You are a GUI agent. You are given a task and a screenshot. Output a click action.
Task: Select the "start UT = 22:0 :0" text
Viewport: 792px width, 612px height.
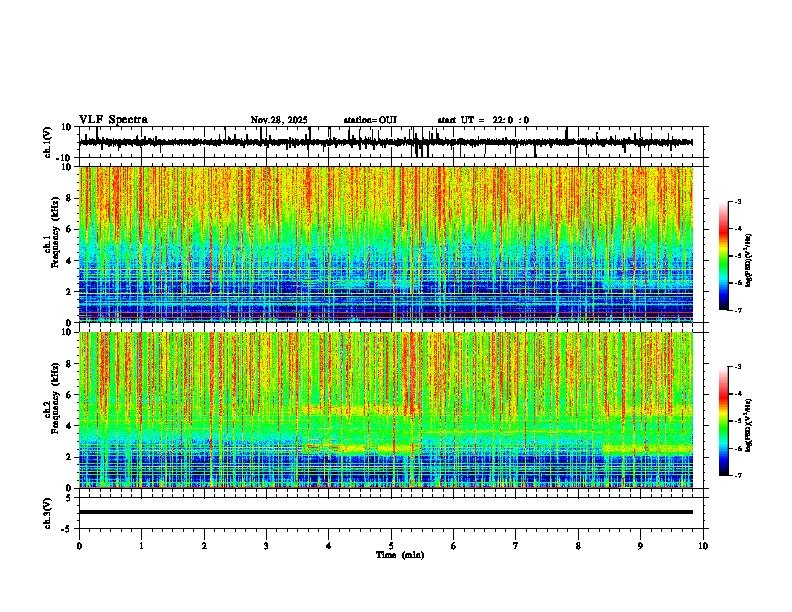483,120
